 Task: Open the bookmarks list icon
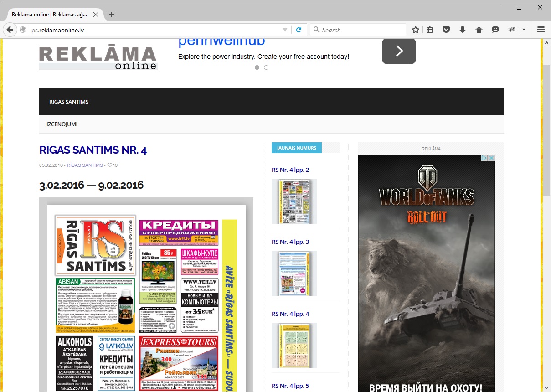[x=430, y=30]
